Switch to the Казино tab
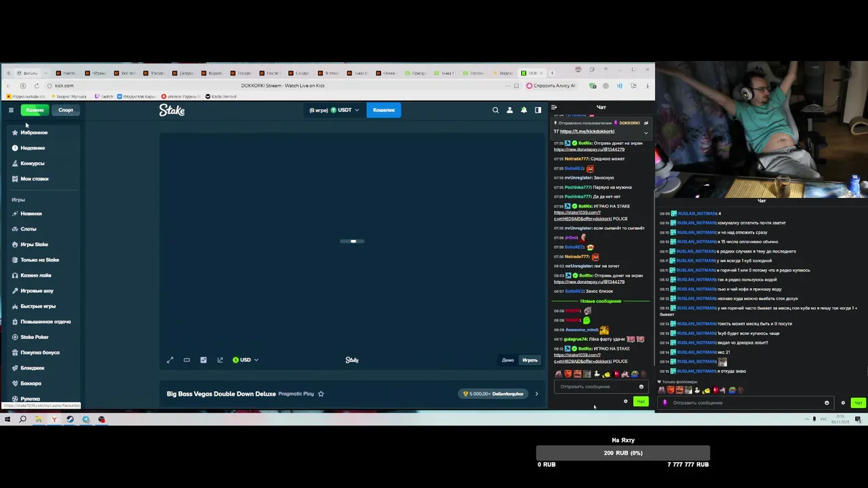 (x=35, y=110)
